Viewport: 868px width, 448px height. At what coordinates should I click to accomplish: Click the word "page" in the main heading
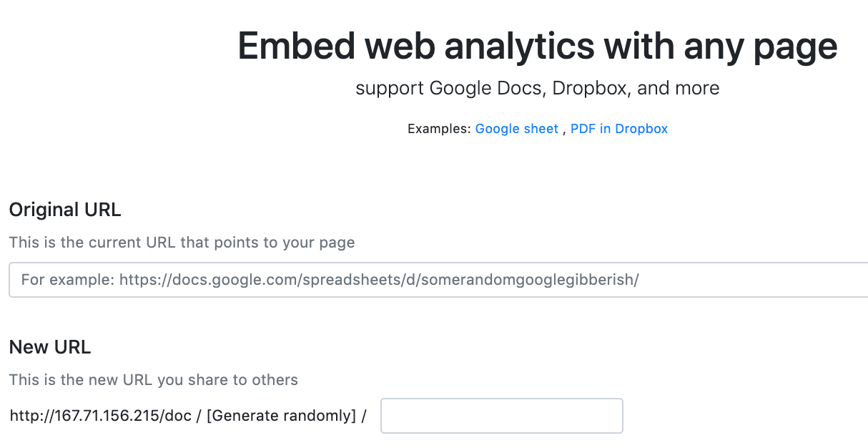point(799,47)
